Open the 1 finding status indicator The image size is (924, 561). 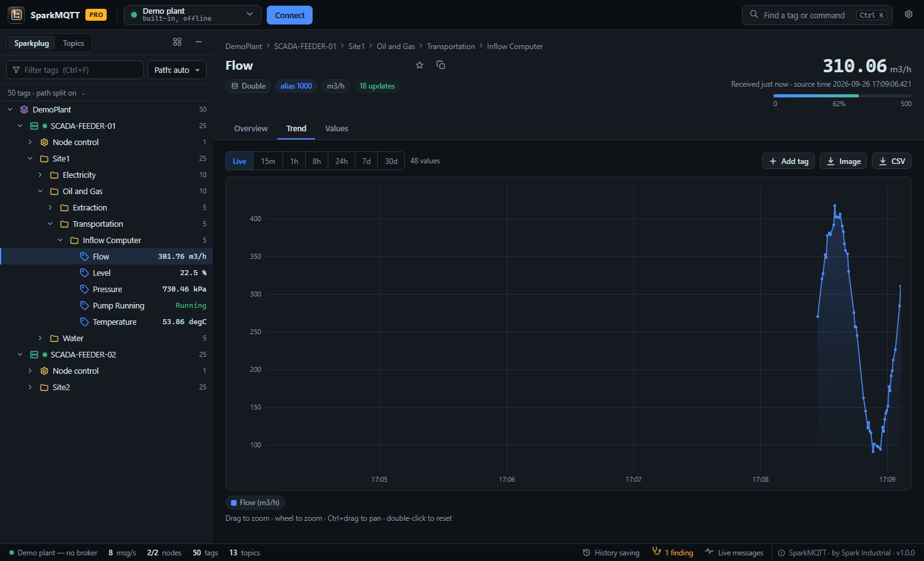pyautogui.click(x=673, y=552)
